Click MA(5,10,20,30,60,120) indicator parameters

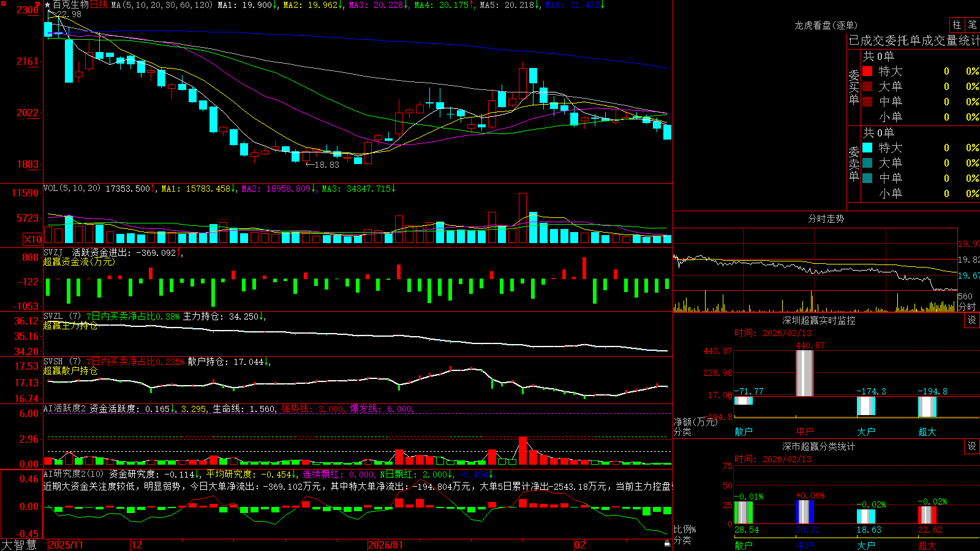click(x=162, y=5)
